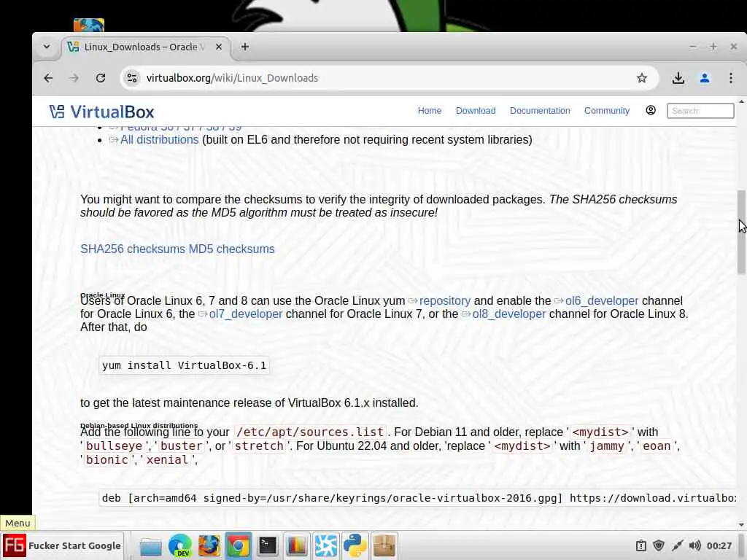This screenshot has width=747, height=560.
Task: Open a new browser tab
Action: [245, 47]
